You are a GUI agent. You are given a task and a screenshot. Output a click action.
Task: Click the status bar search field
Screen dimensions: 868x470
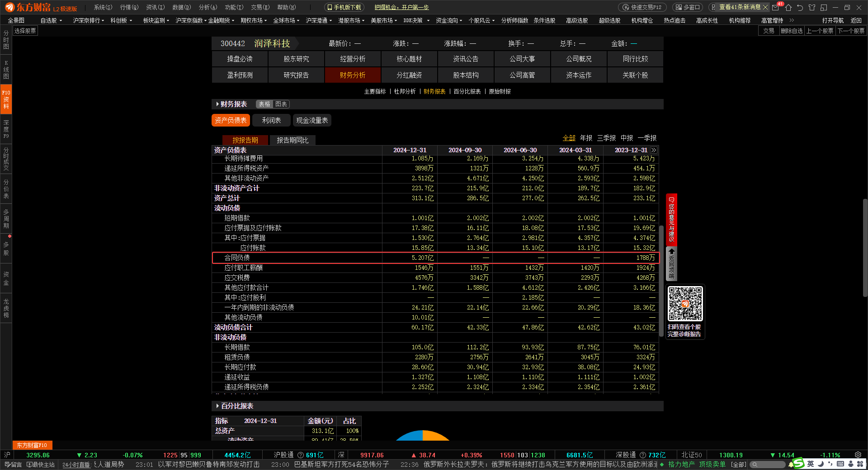pyautogui.click(x=768, y=464)
